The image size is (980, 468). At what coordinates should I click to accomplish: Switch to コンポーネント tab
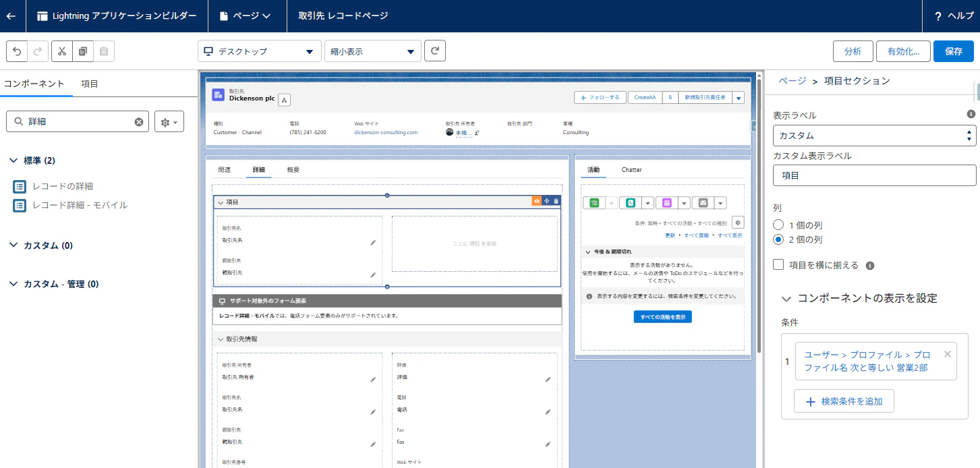coord(34,84)
